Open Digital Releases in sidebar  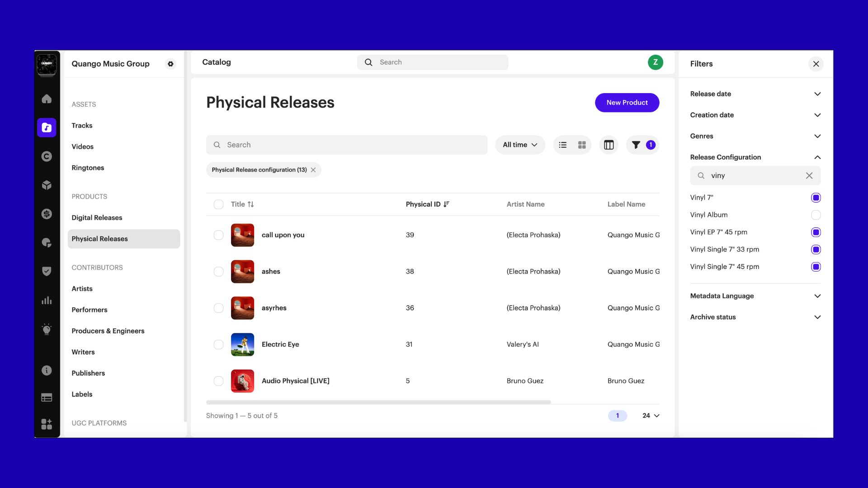[97, 218]
